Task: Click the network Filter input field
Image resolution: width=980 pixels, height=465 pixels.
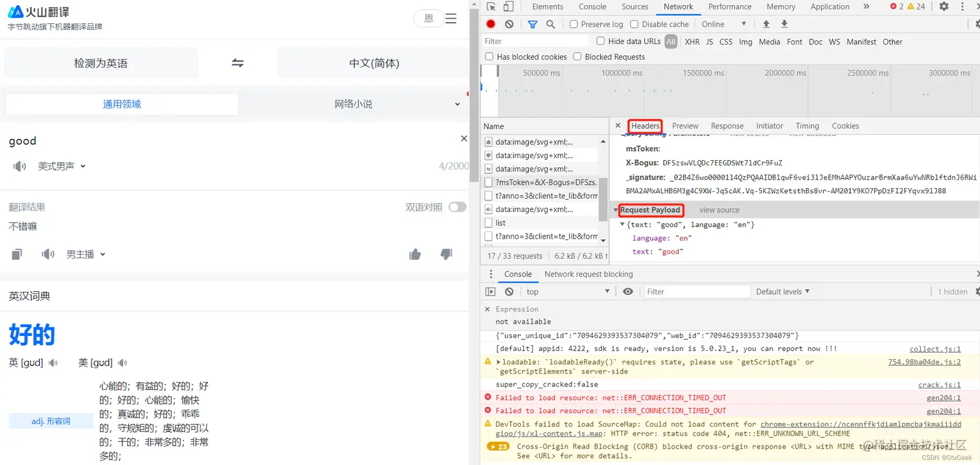Action: [535, 41]
